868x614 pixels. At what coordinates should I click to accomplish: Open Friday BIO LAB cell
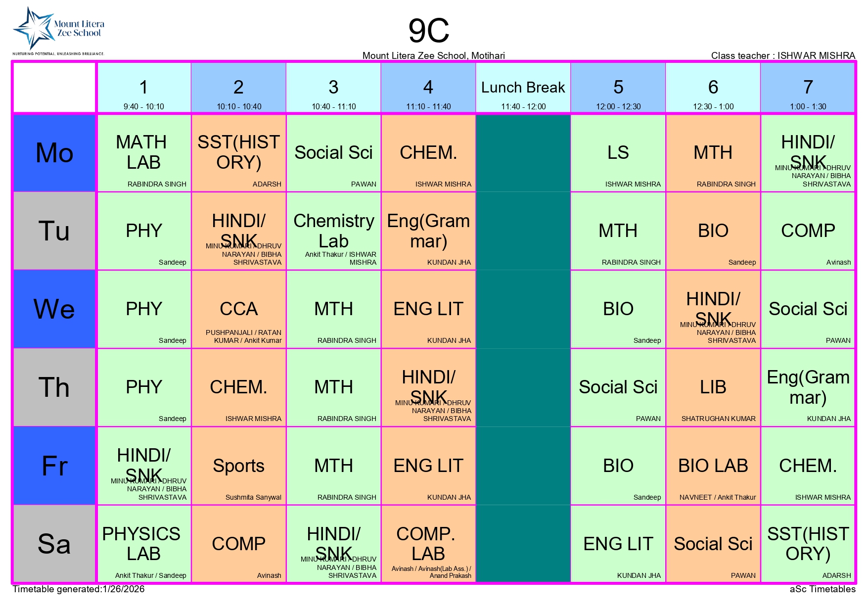click(713, 466)
